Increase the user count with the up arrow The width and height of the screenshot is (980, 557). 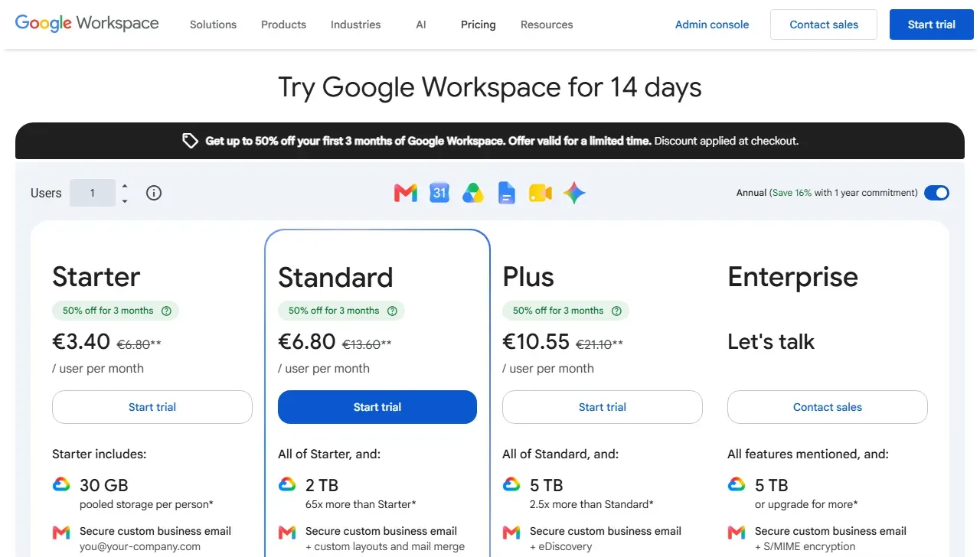[x=125, y=185]
